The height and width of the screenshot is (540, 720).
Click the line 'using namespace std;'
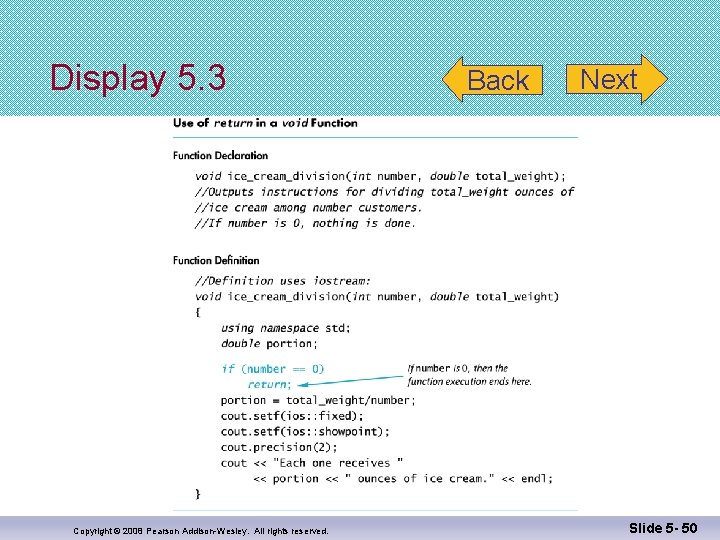[286, 328]
